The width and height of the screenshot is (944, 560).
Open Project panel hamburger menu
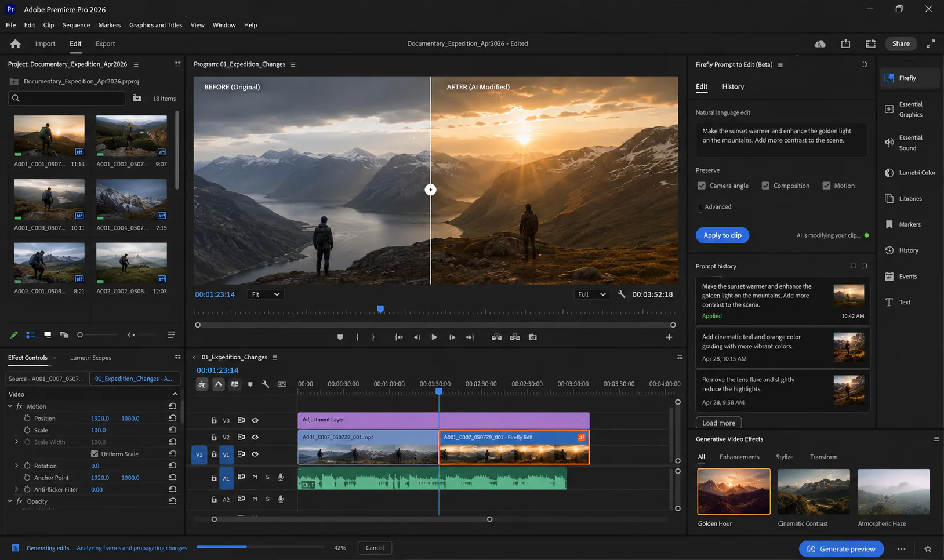[136, 64]
